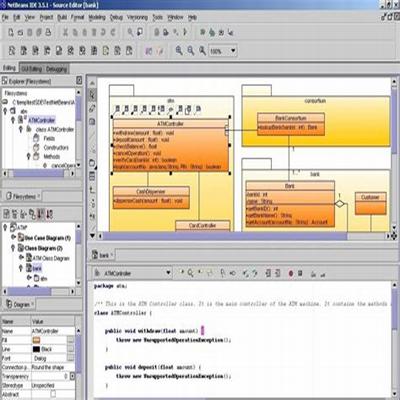Select the Editing workspace tab
Image resolution: width=400 pixels, height=400 pixels.
[x=9, y=68]
